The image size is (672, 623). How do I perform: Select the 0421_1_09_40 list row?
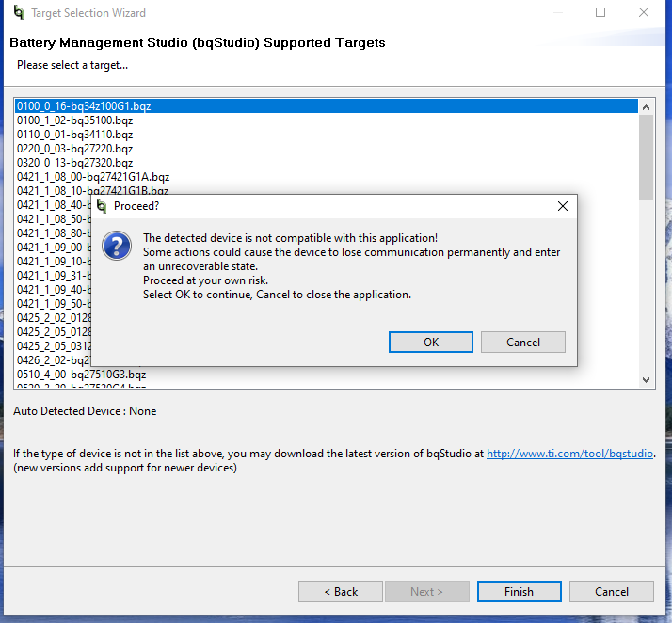pos(53,290)
